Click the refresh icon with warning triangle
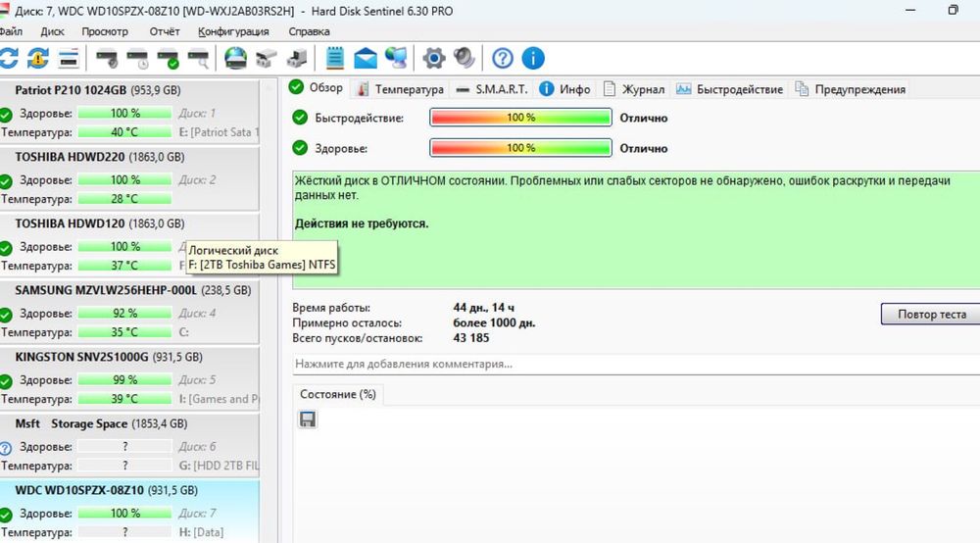 (38, 58)
